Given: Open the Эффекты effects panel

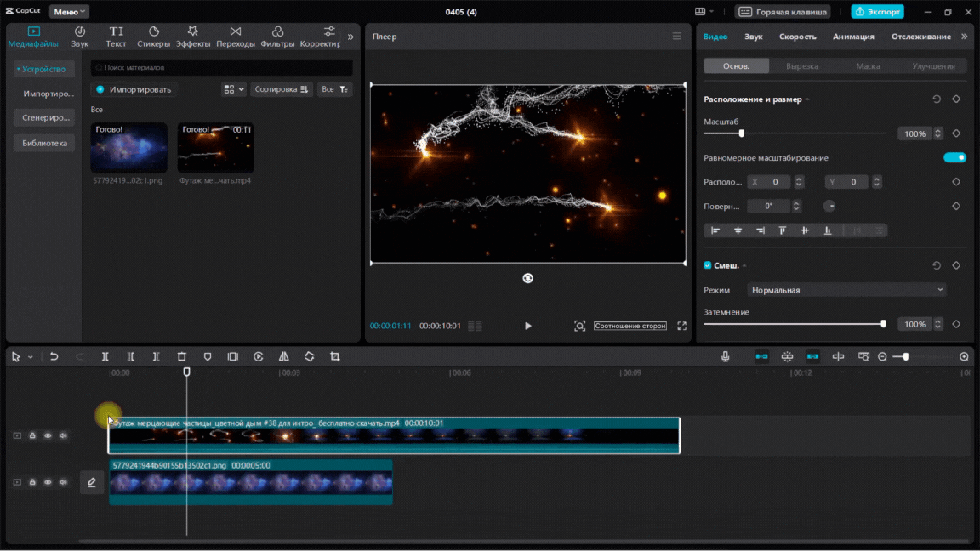Looking at the screenshot, I should point(193,37).
